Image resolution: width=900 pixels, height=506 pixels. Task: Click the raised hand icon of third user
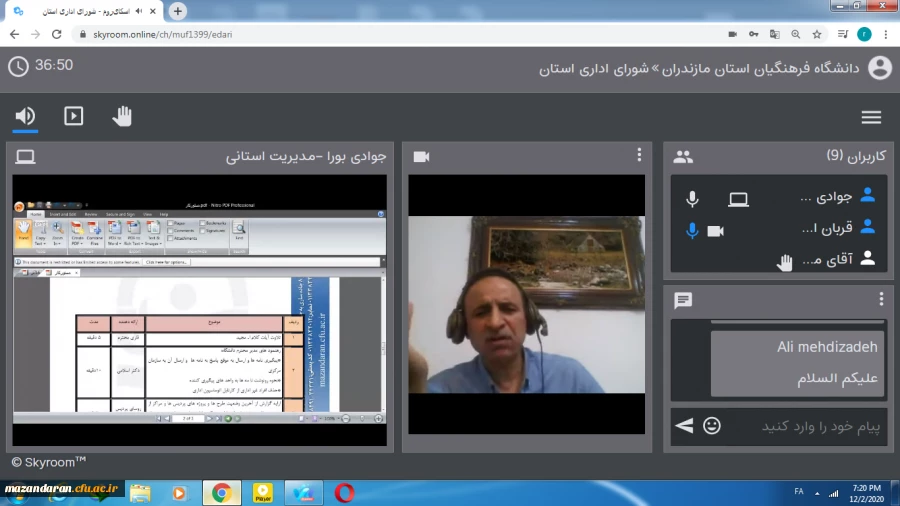point(786,262)
